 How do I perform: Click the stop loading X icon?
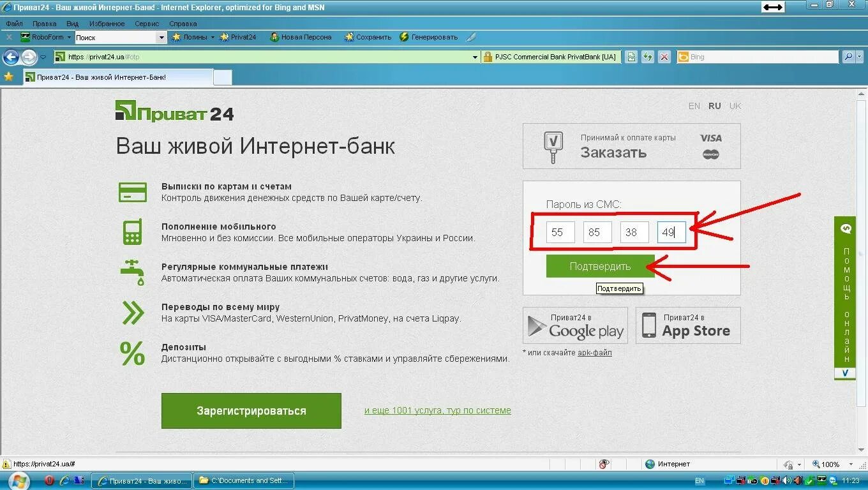[x=664, y=57]
